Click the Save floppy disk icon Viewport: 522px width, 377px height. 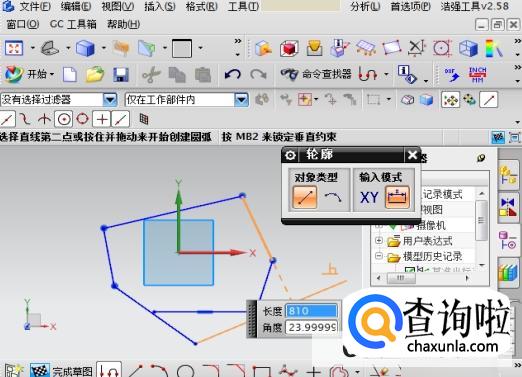(121, 74)
